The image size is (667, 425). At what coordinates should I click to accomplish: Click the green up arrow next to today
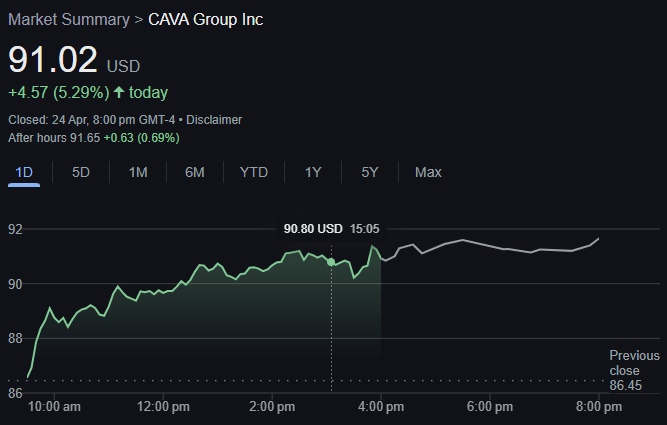coord(119,92)
